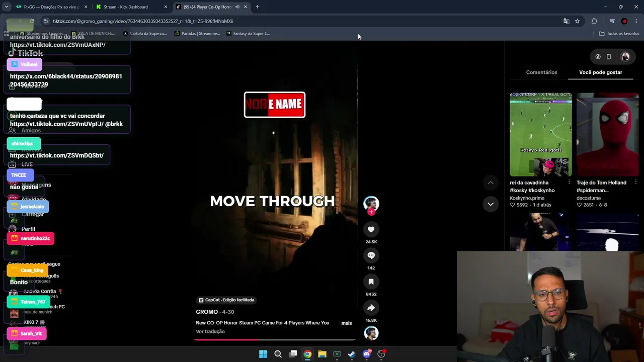644x362 pixels.
Task: Bookmark this page with the star icon
Action: pos(577,21)
